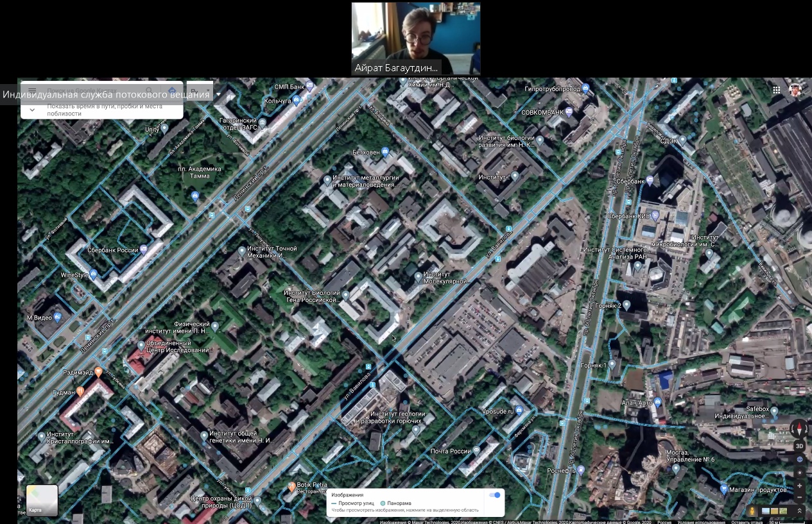812x524 pixels.
Task: Select the Физический институт label
Action: [177, 327]
